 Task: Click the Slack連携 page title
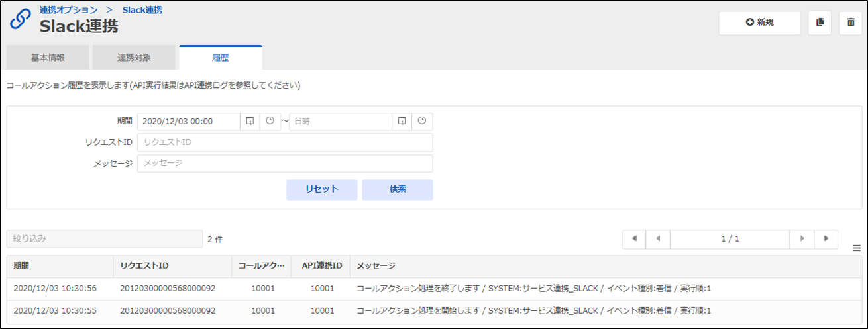(x=80, y=26)
